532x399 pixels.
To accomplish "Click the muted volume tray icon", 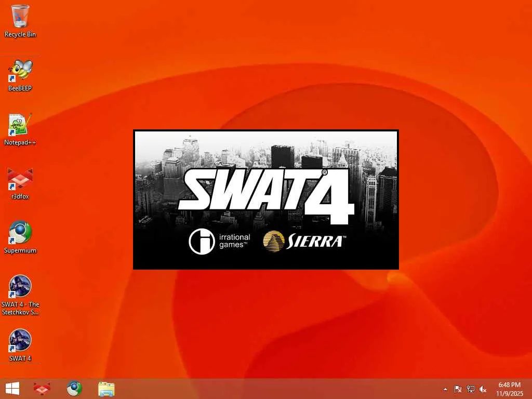I will point(483,389).
